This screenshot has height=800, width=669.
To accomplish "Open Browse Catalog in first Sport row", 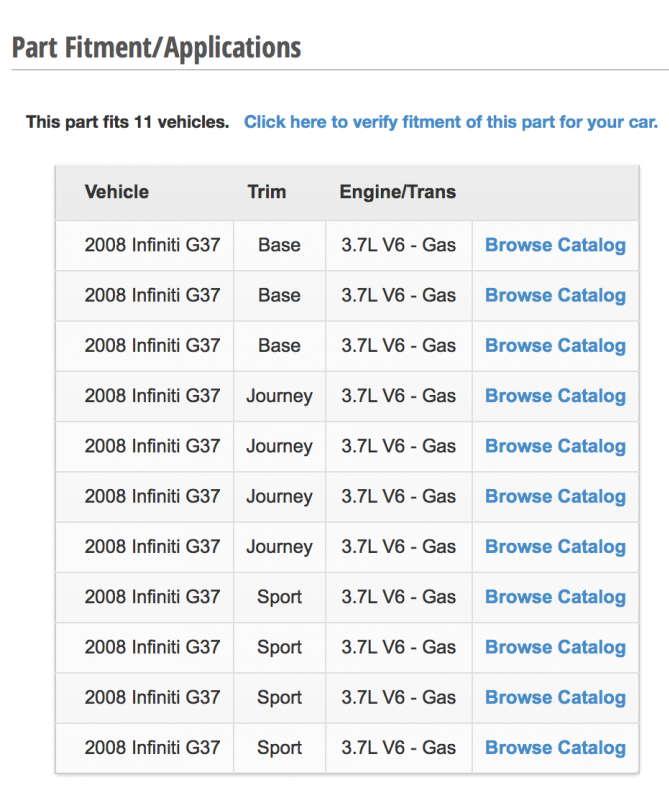I will (x=555, y=597).
